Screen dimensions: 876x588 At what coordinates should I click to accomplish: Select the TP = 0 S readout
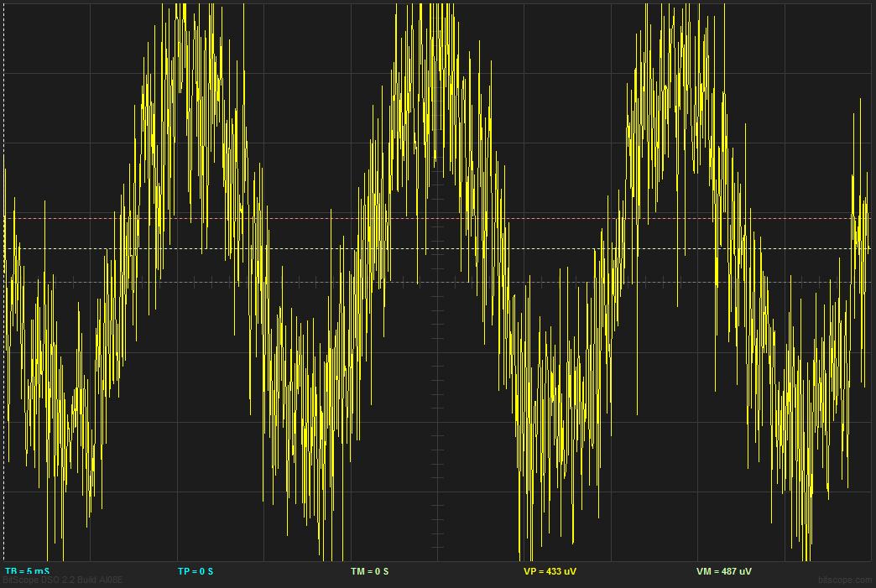(x=195, y=571)
